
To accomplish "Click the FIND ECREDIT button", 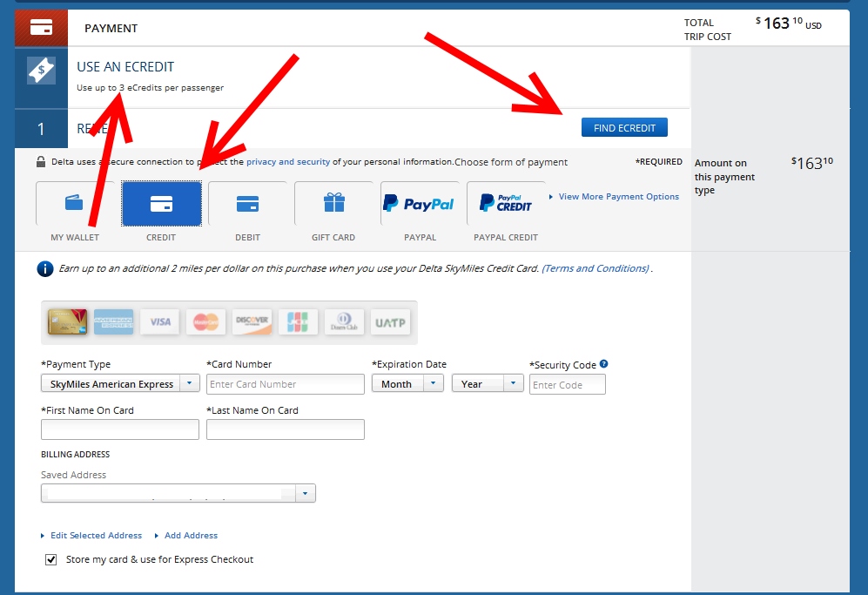I will (624, 126).
